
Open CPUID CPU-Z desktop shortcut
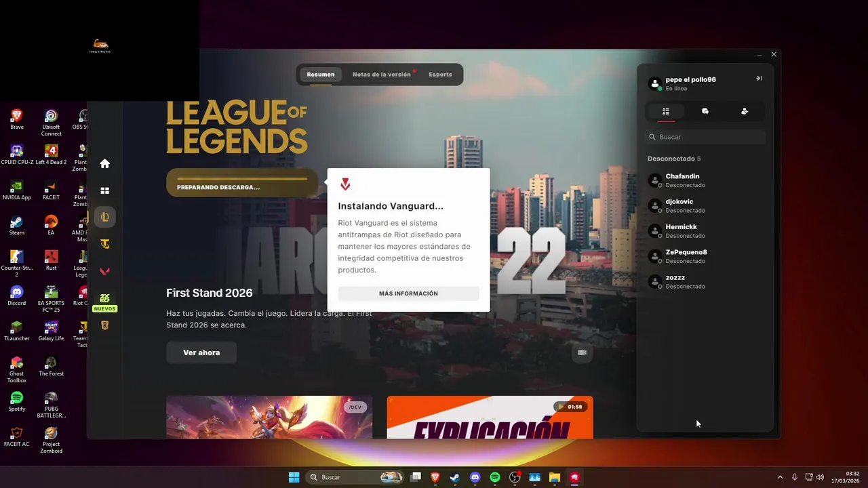17,155
